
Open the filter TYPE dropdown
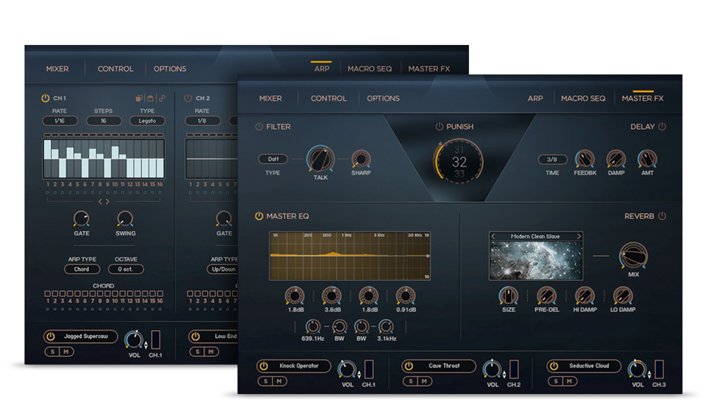[273, 158]
